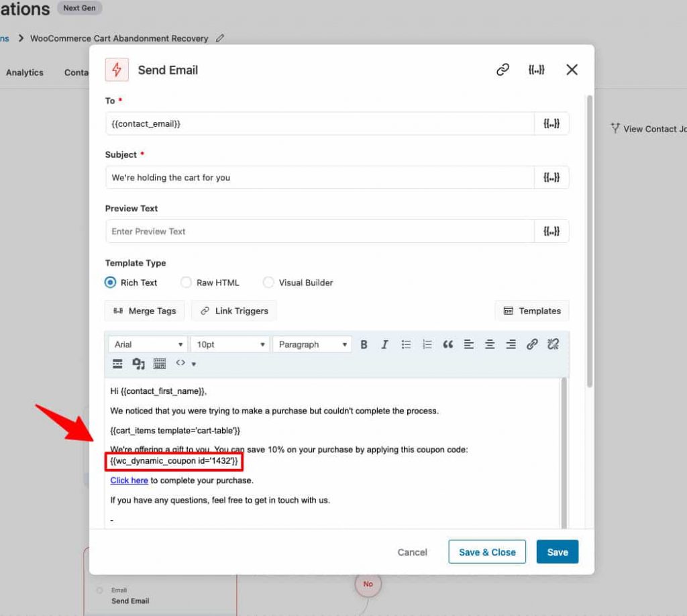
Task: Click the add media icon
Action: (x=138, y=364)
